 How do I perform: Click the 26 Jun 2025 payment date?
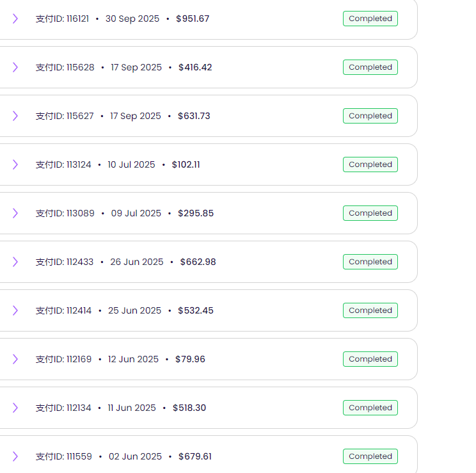click(x=136, y=262)
